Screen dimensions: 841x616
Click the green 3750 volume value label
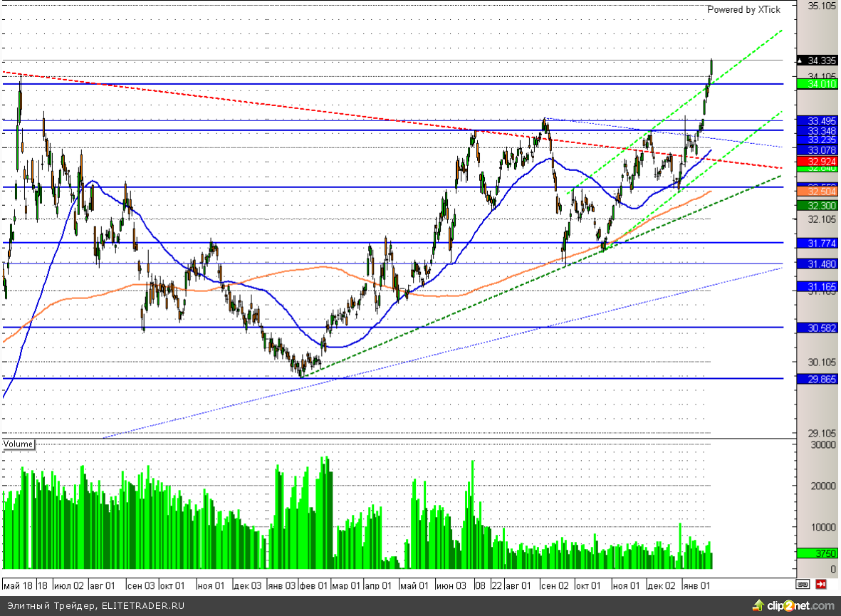click(817, 553)
